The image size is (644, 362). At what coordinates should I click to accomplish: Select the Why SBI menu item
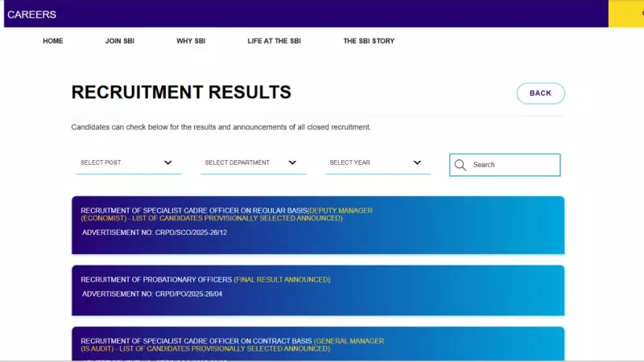[x=191, y=41]
